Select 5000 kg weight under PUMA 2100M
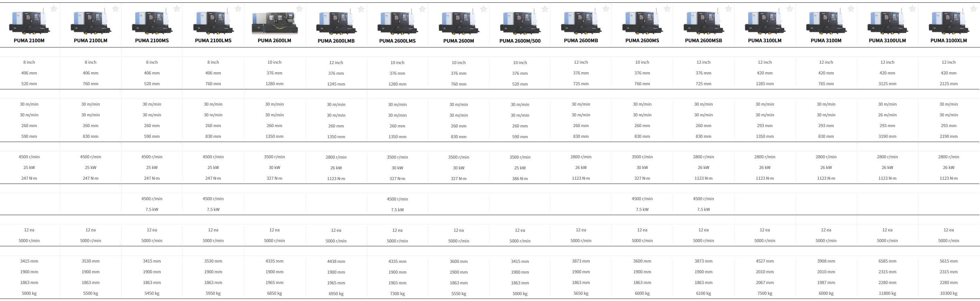The height and width of the screenshot is (301, 980). coord(29,293)
